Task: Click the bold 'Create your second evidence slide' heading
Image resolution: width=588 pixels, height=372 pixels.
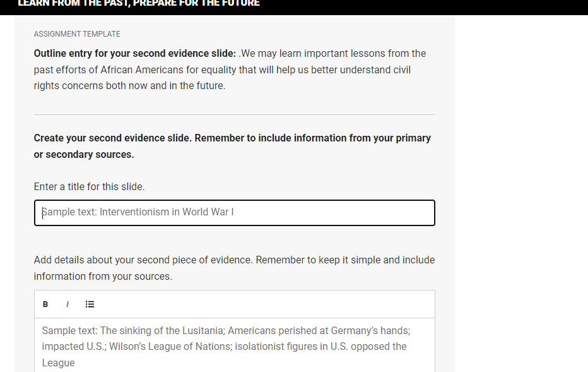Action: [232, 138]
